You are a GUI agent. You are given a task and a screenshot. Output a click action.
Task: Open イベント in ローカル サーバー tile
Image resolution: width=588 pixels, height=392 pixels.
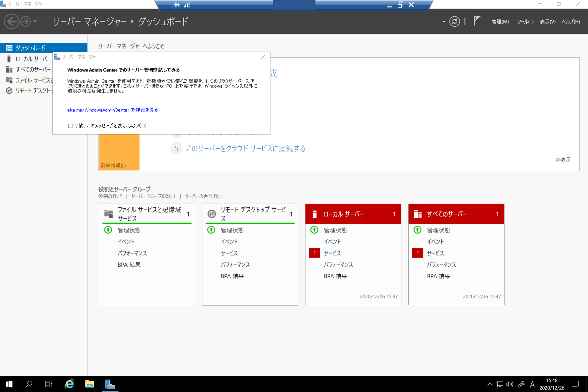(x=332, y=241)
